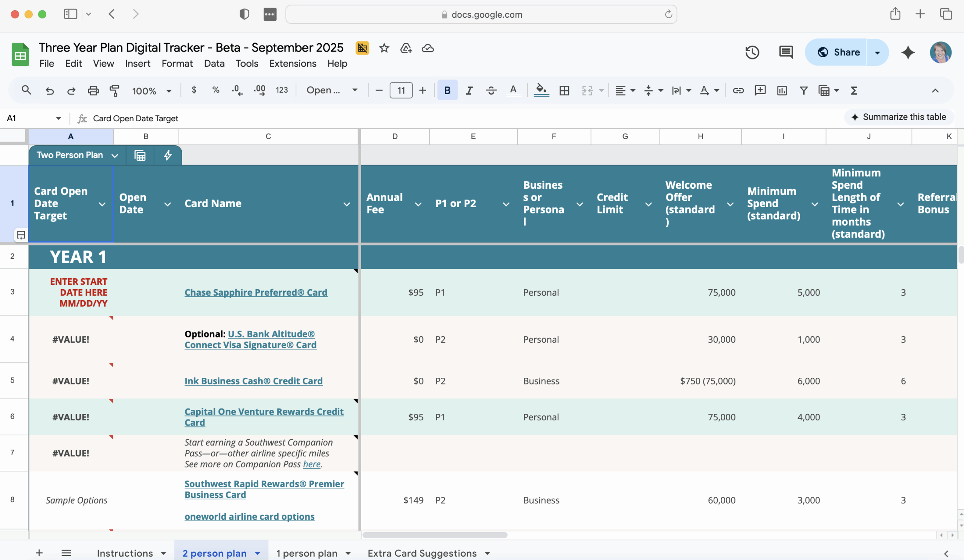Increase decimal places
Image resolution: width=964 pixels, height=560 pixels.
[260, 91]
